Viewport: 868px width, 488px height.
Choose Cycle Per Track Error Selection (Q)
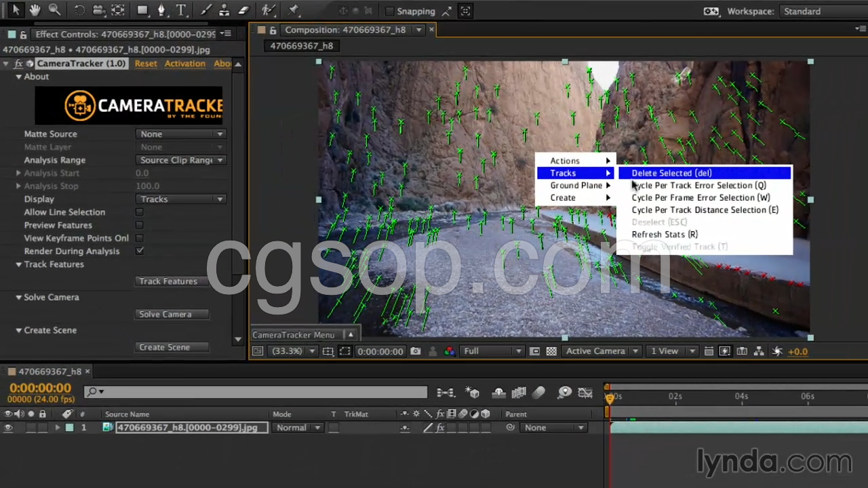705,185
